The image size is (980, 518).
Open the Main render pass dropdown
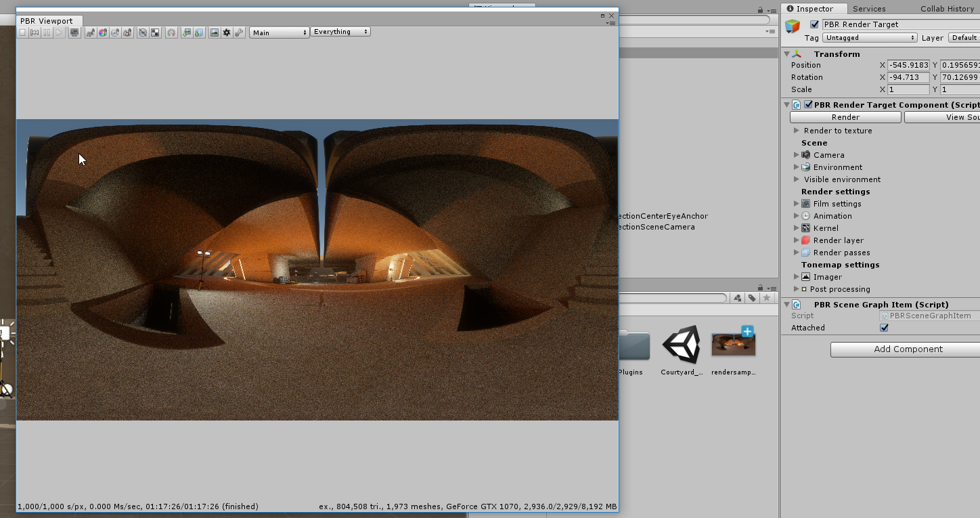point(280,33)
